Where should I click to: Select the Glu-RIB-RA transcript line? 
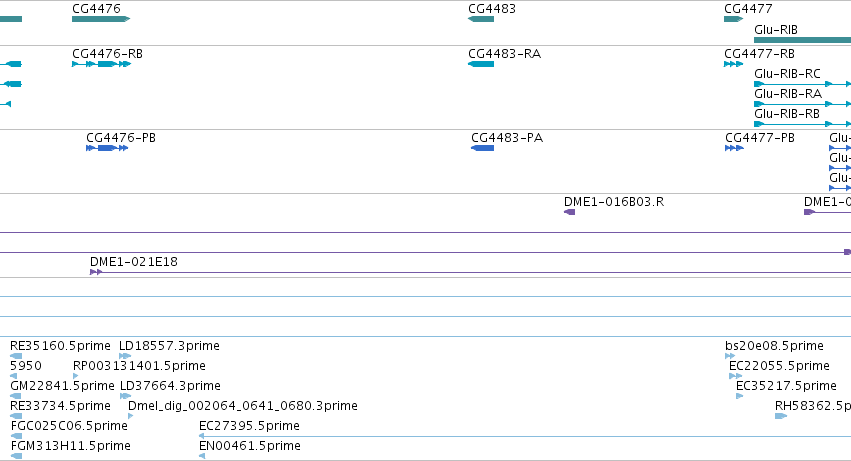pyautogui.click(x=803, y=104)
